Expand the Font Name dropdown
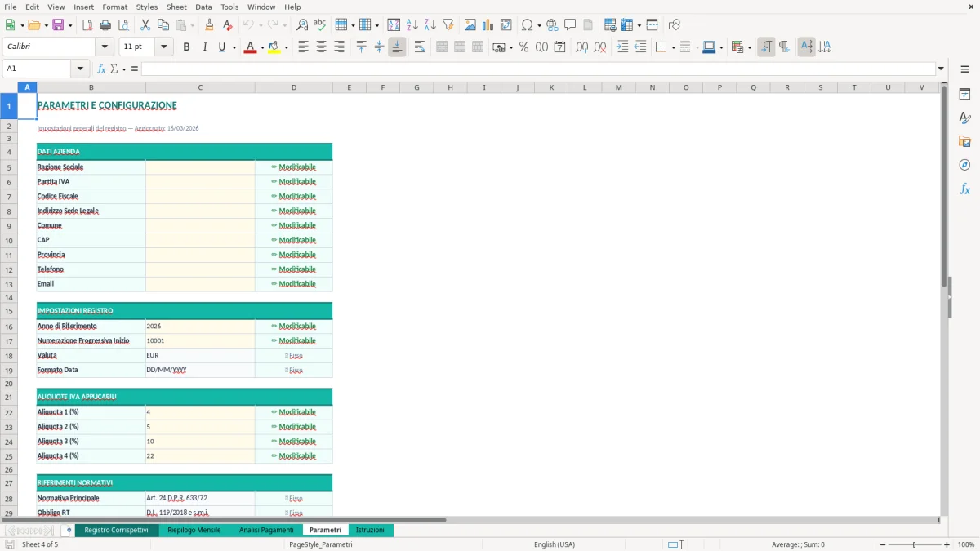The height and width of the screenshot is (551, 980). click(x=104, y=47)
